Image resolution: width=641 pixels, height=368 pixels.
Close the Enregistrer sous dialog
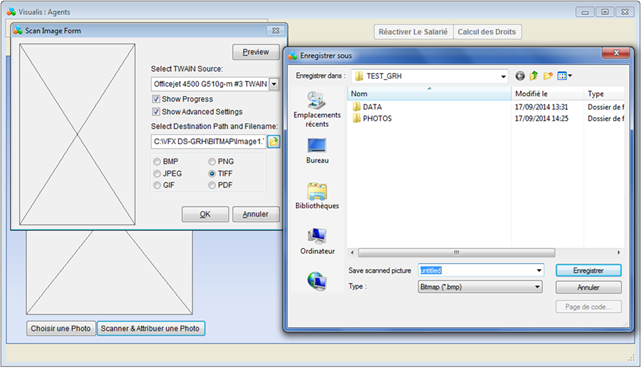tap(616, 53)
